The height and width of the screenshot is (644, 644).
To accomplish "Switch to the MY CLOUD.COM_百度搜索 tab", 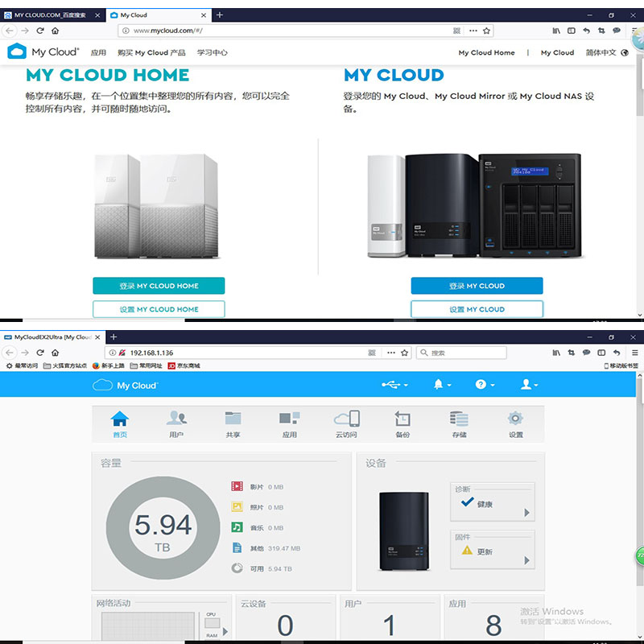I will click(52, 15).
